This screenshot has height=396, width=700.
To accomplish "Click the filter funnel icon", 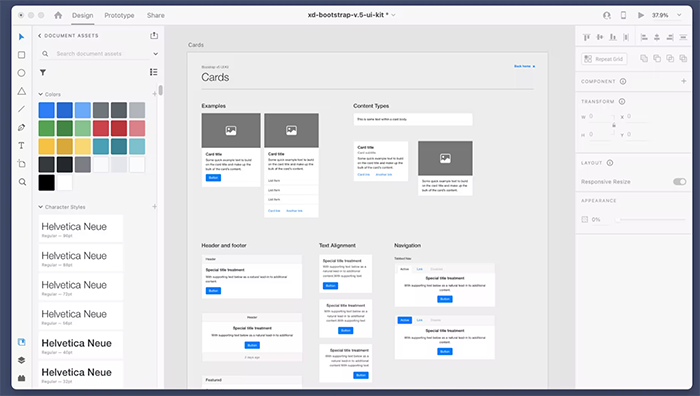I will click(43, 72).
